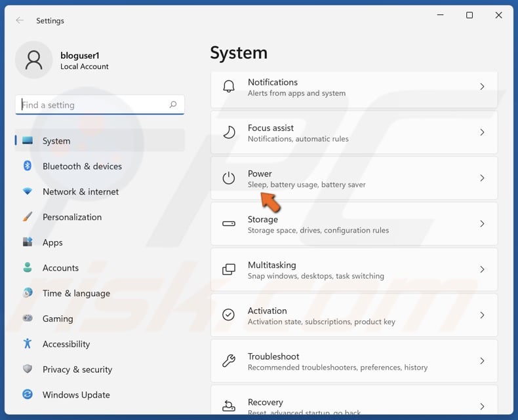Click the Power button icon
Screen dimensions: 518x420
[x=229, y=178]
